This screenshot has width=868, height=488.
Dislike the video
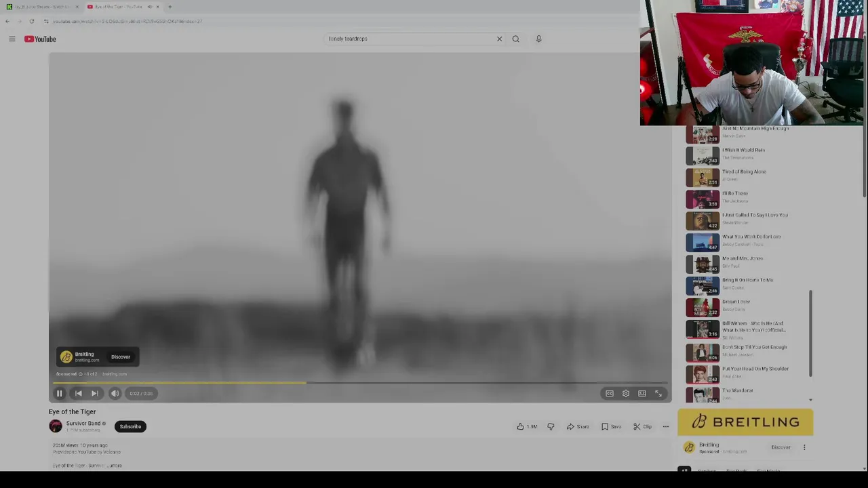[551, 426]
